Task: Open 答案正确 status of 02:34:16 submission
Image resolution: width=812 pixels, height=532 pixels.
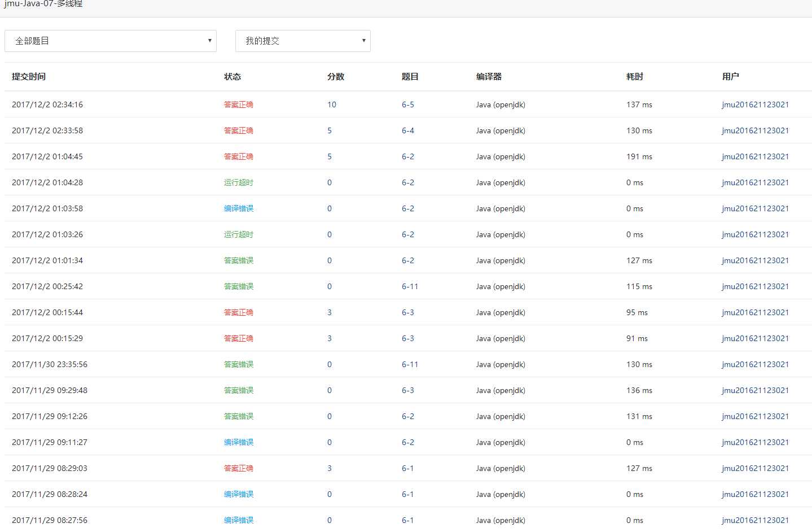Action: (239, 104)
